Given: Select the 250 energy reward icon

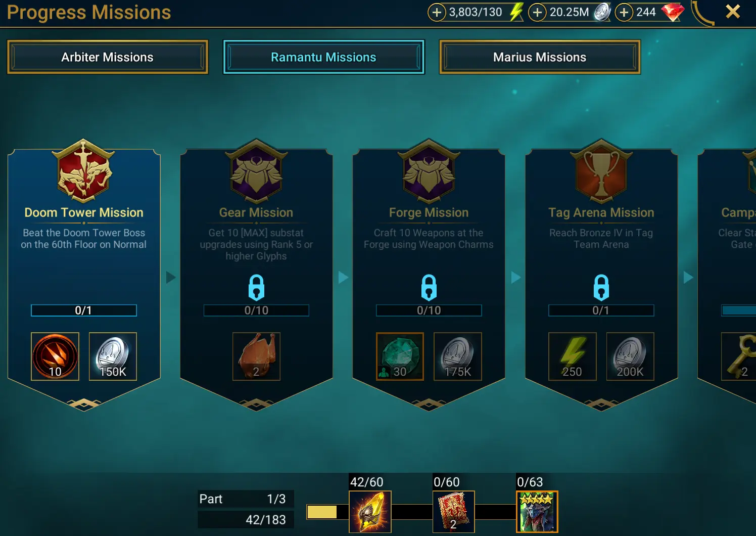Looking at the screenshot, I should pyautogui.click(x=573, y=356).
